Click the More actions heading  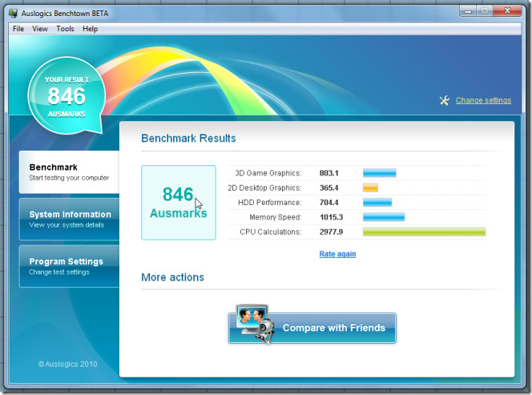pyautogui.click(x=172, y=277)
